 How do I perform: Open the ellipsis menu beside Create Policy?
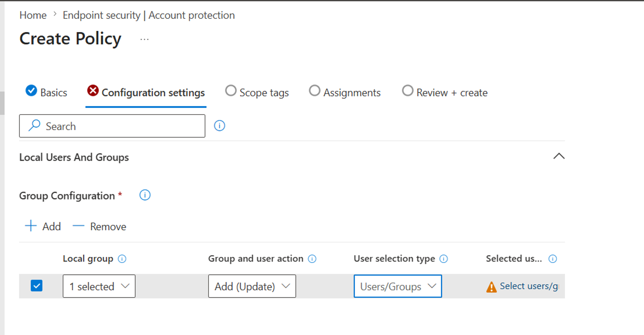click(x=145, y=39)
